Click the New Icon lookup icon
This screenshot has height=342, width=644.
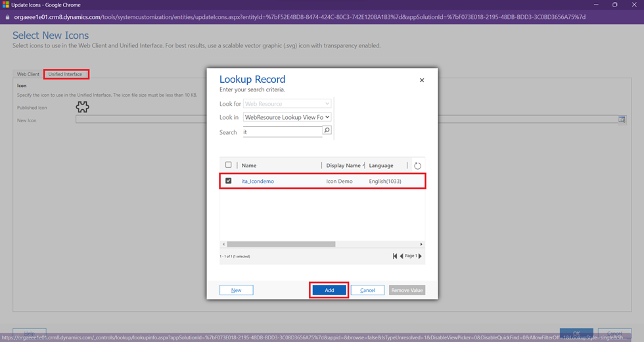pos(622,120)
